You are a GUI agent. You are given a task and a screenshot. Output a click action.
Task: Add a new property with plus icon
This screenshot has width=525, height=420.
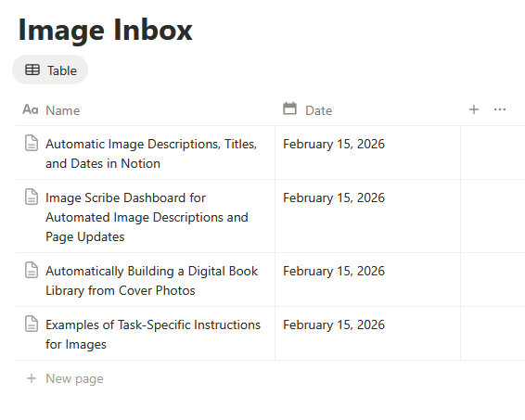(474, 109)
